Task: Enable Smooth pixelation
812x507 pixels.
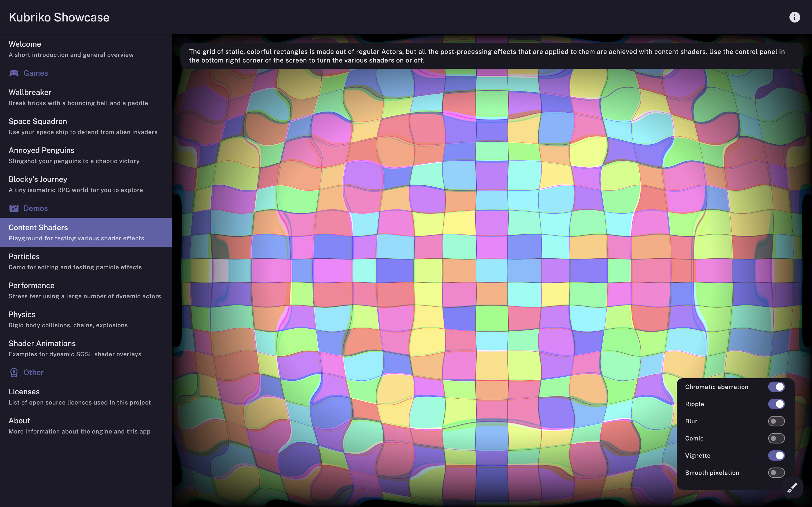Action: pyautogui.click(x=777, y=472)
